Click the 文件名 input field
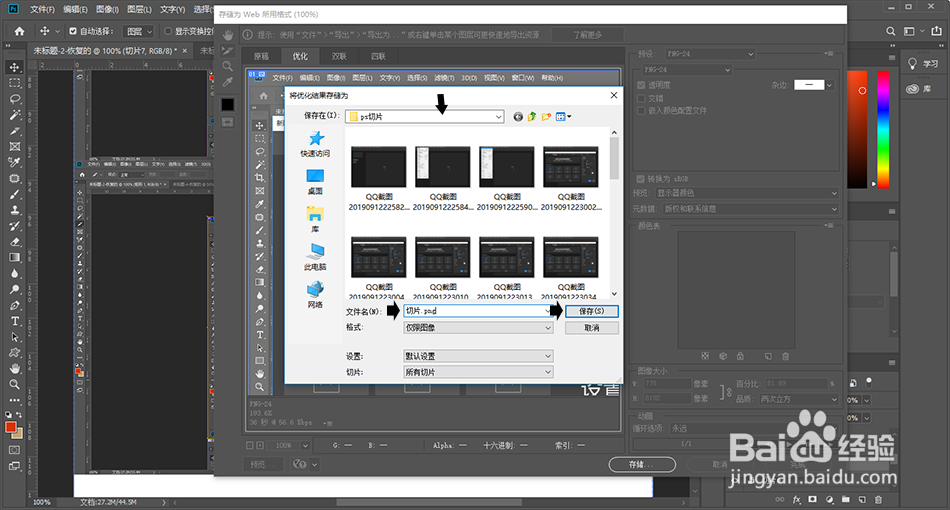950x510 pixels. (x=478, y=311)
